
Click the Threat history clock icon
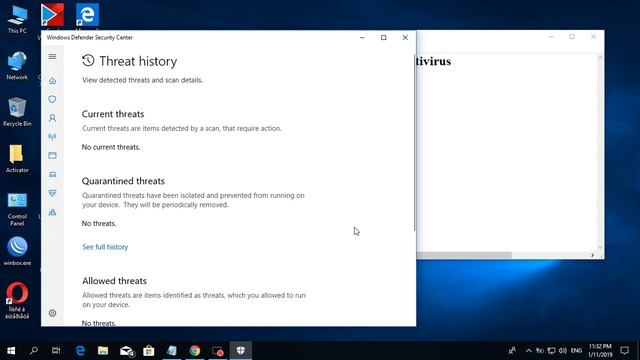click(x=88, y=61)
